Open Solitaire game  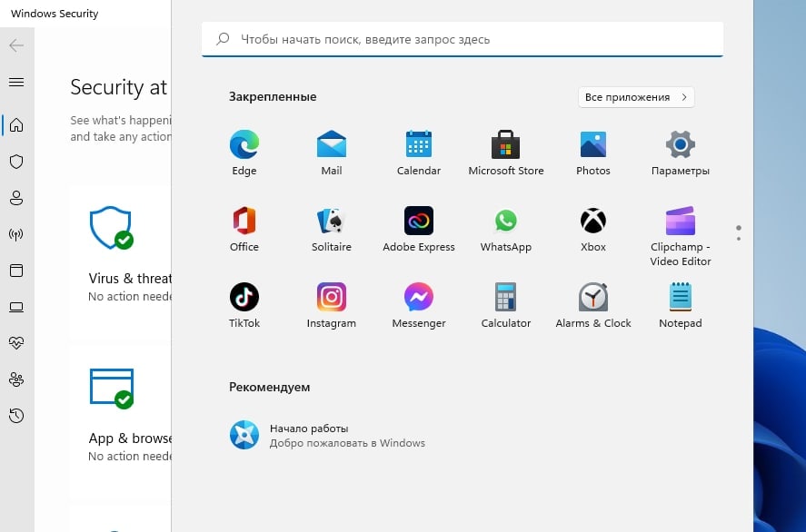coord(332,229)
